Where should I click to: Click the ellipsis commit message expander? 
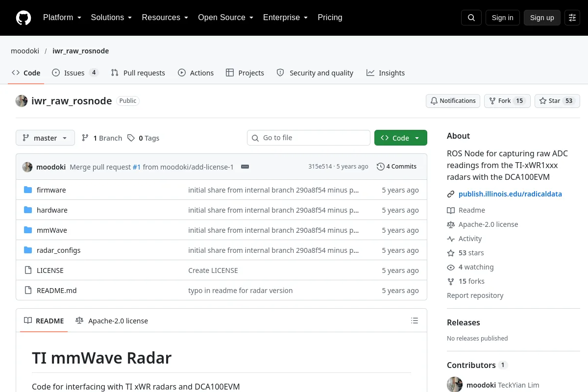245,167
